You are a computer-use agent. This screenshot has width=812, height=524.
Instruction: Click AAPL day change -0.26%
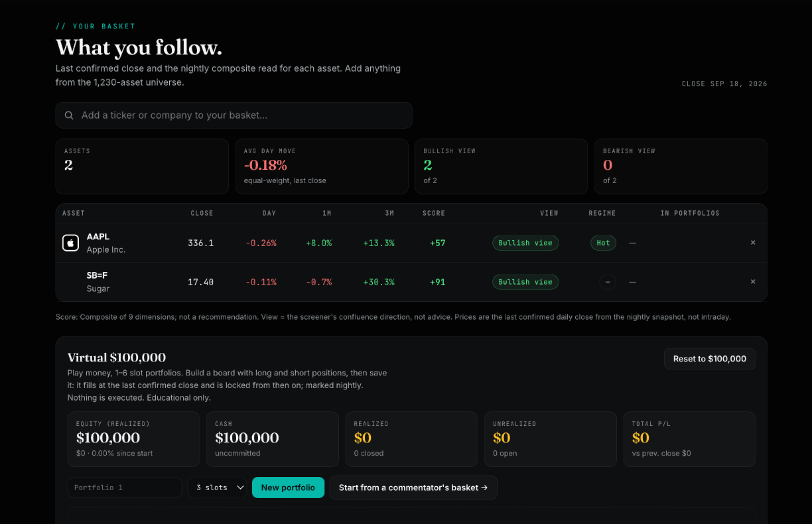pos(261,243)
